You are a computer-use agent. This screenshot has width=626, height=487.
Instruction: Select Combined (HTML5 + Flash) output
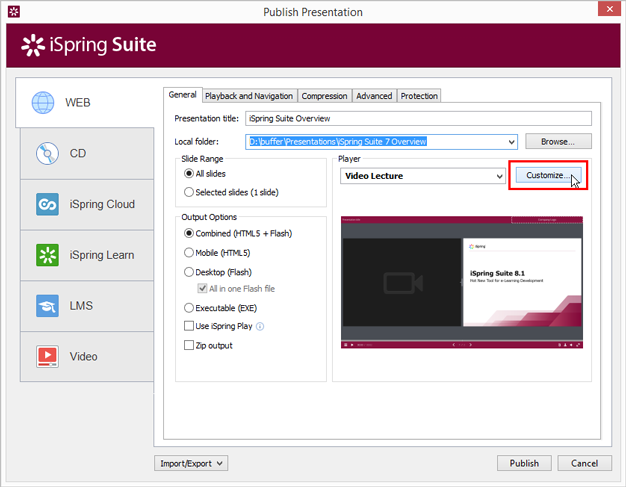[x=189, y=233]
